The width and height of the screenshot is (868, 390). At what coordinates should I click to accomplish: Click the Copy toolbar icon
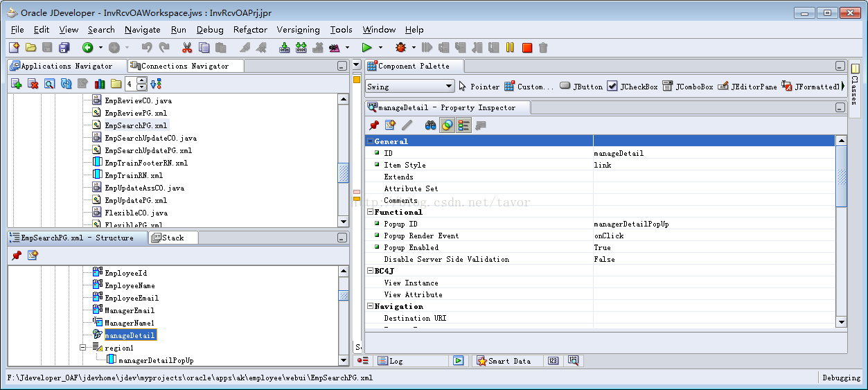[204, 48]
